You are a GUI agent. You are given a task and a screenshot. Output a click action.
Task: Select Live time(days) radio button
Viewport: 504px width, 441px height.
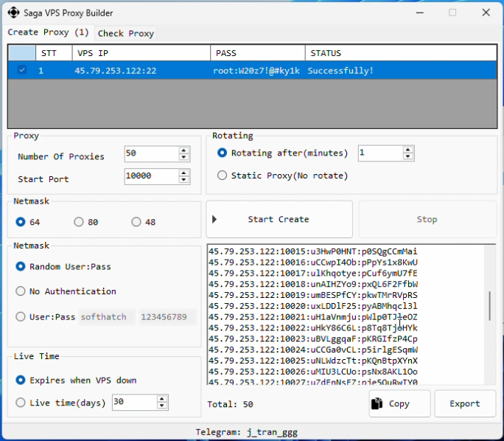point(20,403)
